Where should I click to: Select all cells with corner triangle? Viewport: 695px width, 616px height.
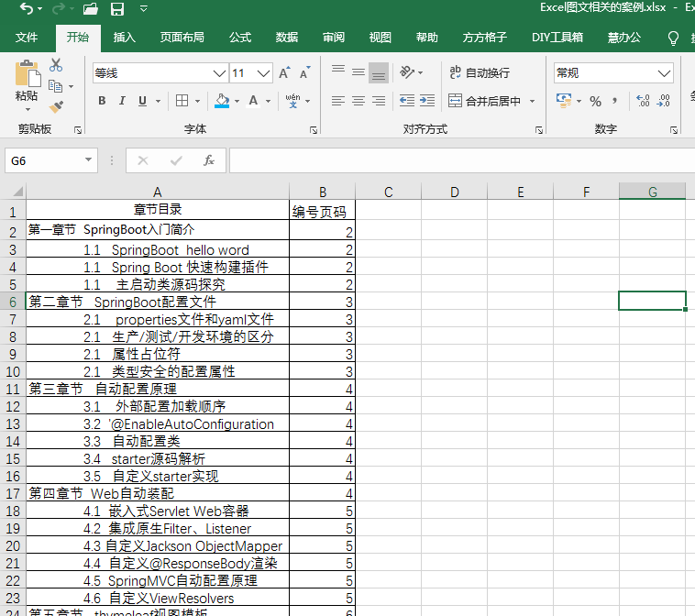17,192
